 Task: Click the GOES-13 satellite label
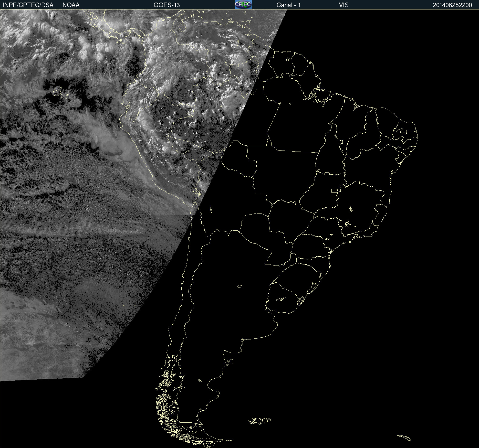point(167,5)
